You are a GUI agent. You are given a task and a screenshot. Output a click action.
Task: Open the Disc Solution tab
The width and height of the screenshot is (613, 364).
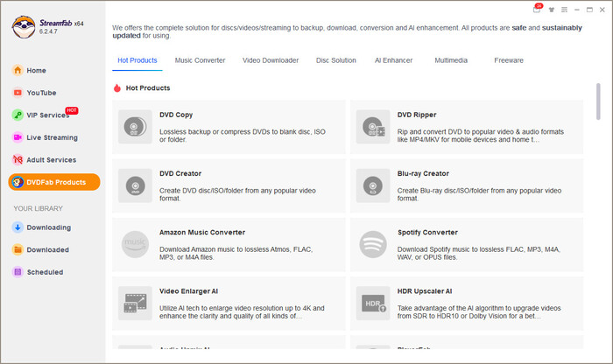click(x=335, y=60)
